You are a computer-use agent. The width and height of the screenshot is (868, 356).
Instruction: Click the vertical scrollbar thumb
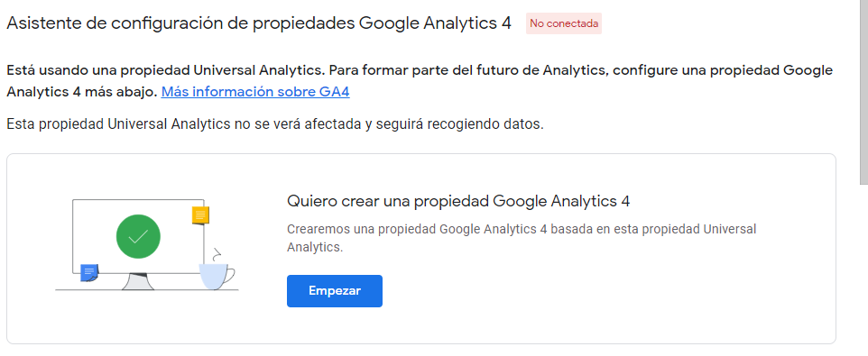[863, 91]
